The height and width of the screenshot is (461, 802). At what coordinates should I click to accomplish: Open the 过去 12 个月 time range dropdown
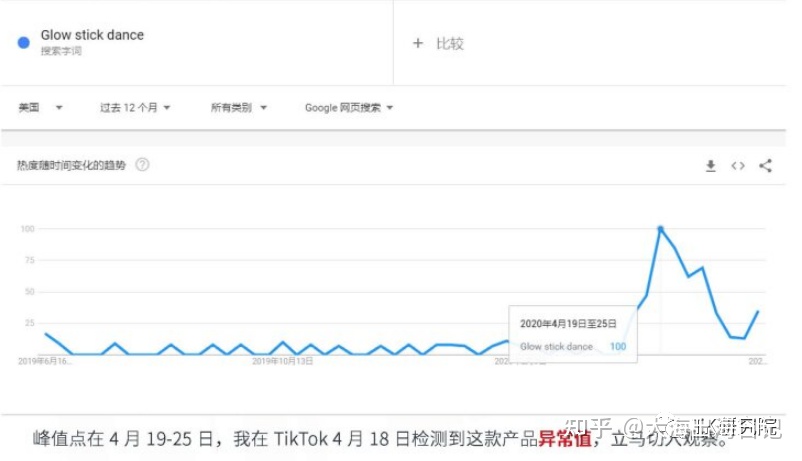point(135,107)
